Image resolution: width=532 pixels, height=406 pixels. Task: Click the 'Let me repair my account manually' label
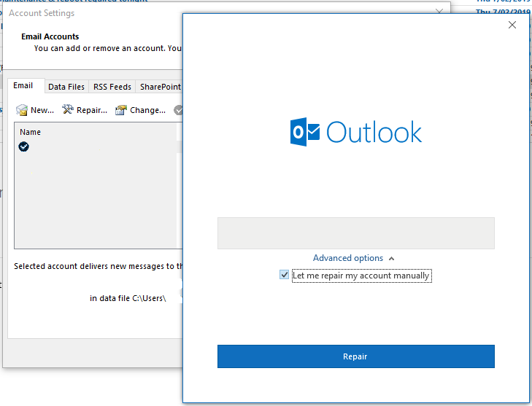pos(362,276)
